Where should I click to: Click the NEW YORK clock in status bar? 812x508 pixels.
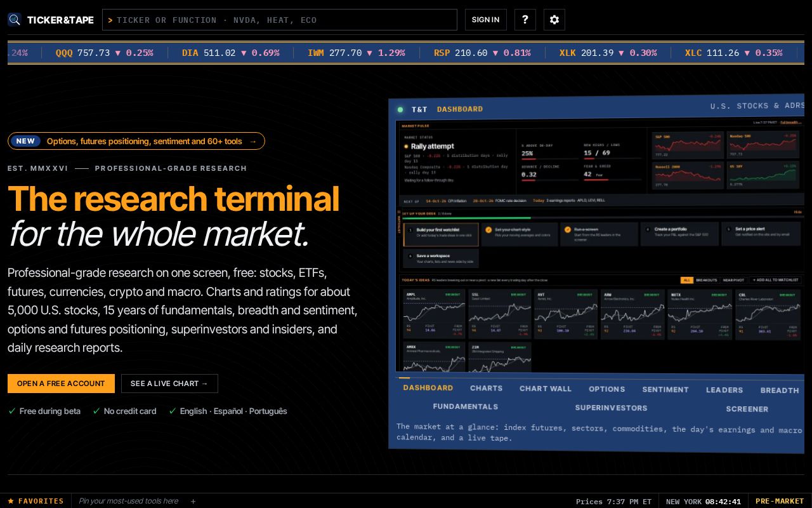704,501
